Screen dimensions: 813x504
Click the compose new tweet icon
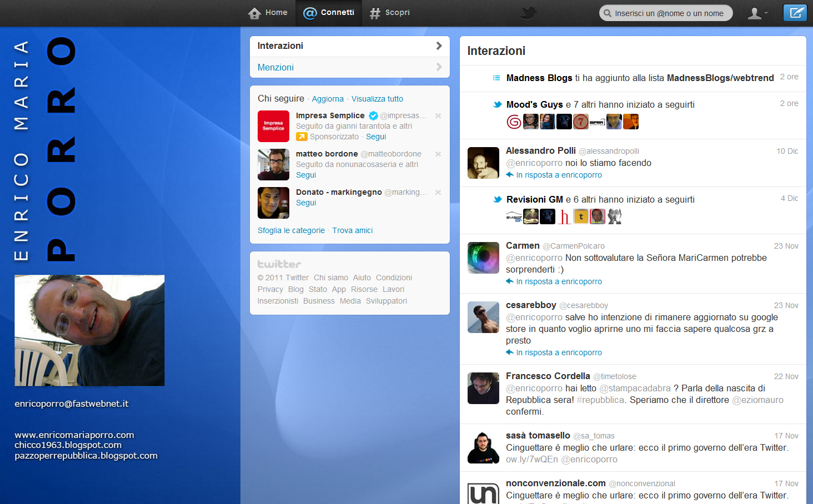795,13
